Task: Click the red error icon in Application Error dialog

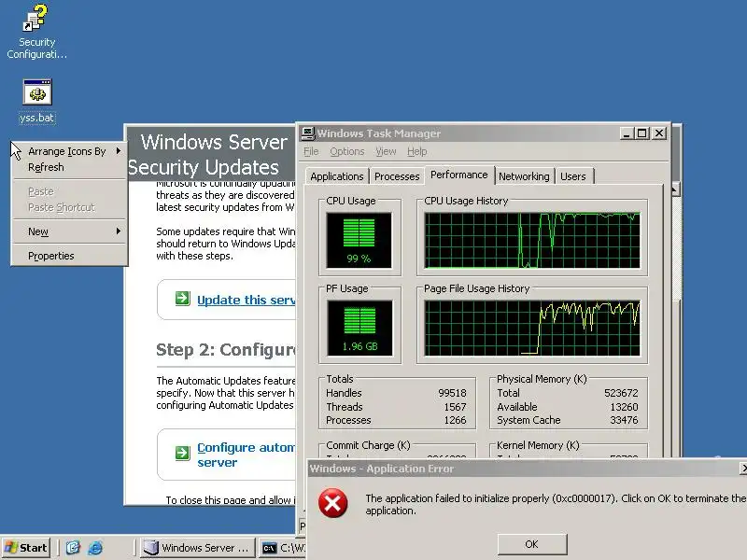Action: pos(332,503)
